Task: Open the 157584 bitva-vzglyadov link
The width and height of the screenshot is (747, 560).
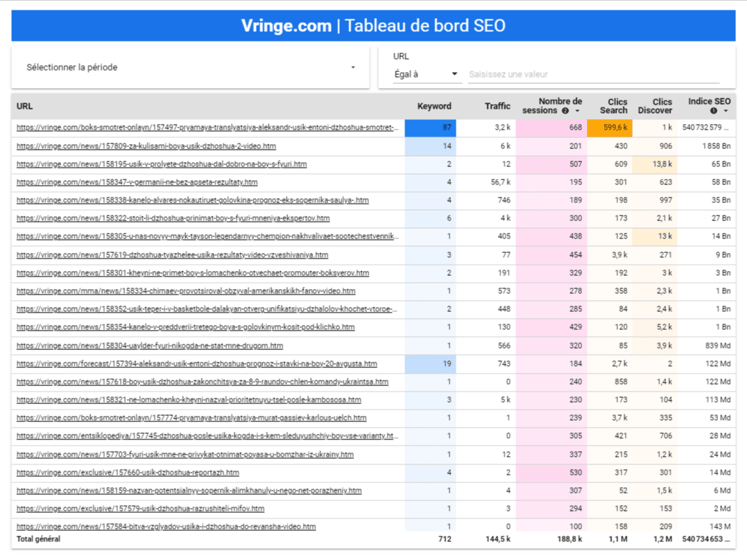Action: click(166, 527)
